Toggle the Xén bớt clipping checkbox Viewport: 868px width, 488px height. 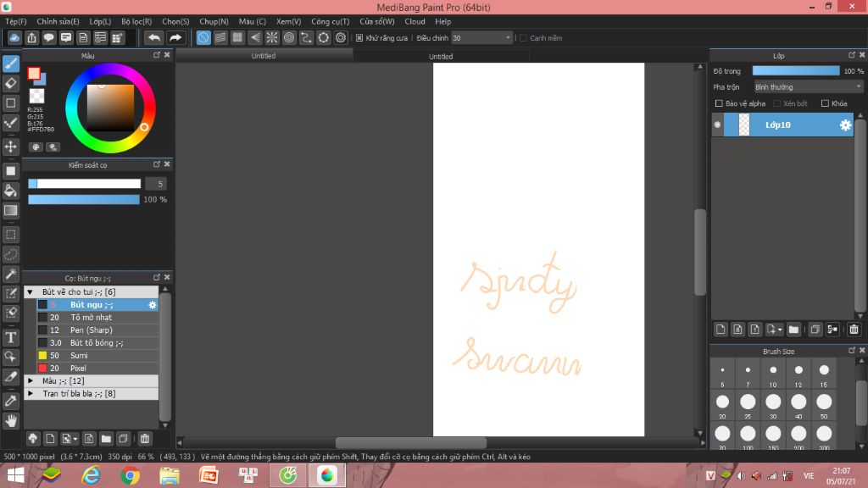coord(776,103)
